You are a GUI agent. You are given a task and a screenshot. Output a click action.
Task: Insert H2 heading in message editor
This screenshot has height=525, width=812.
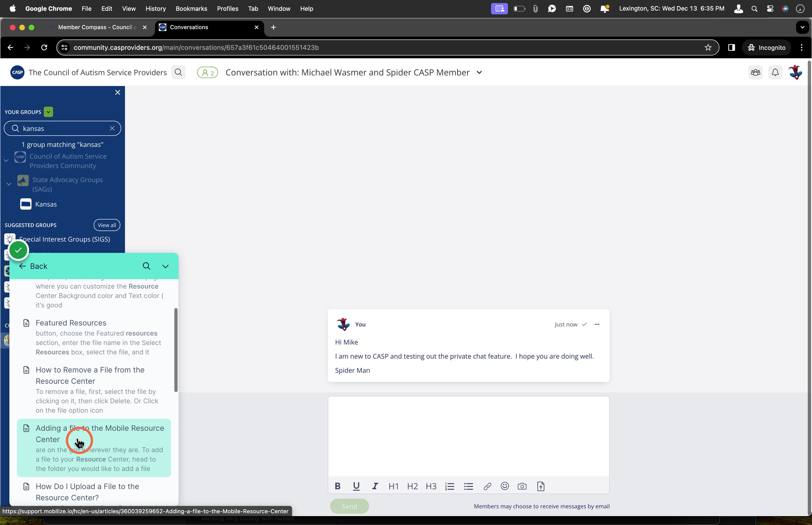(x=412, y=486)
